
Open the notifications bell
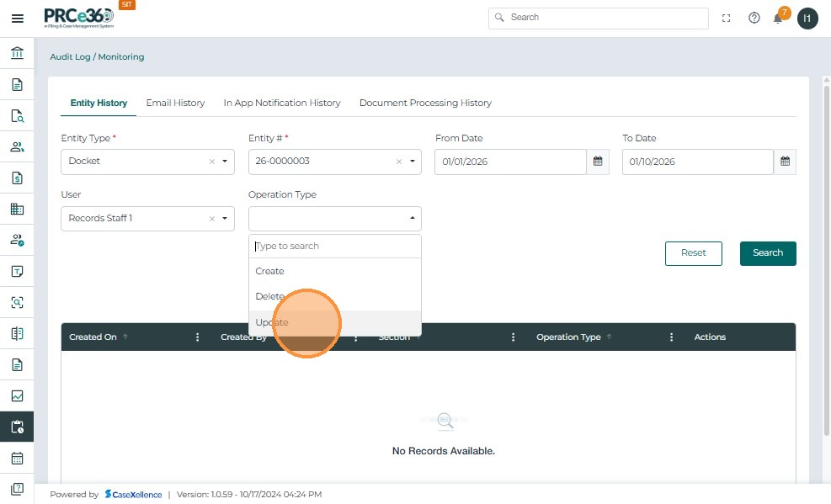(778, 19)
